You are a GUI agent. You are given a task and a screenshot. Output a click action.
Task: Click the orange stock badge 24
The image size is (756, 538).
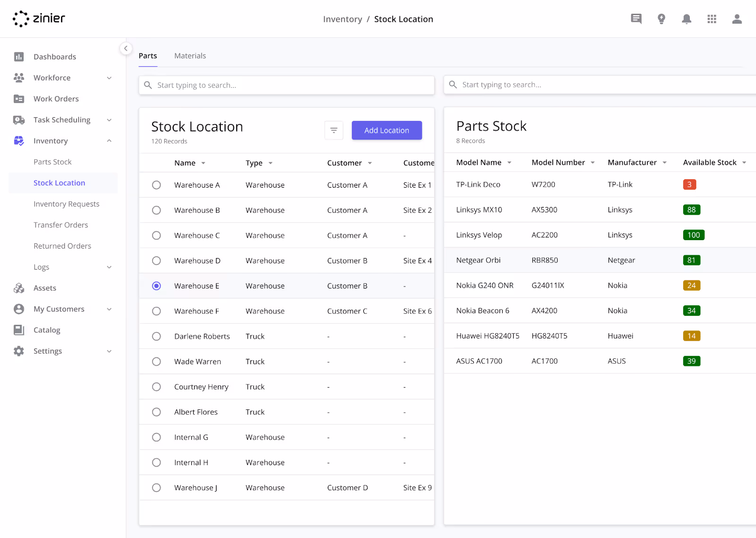692,286
